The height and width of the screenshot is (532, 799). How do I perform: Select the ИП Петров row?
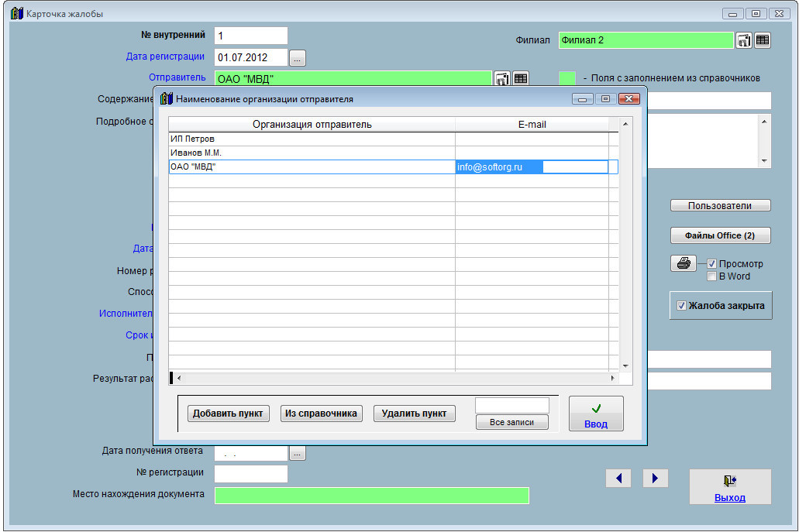pyautogui.click(x=394, y=139)
